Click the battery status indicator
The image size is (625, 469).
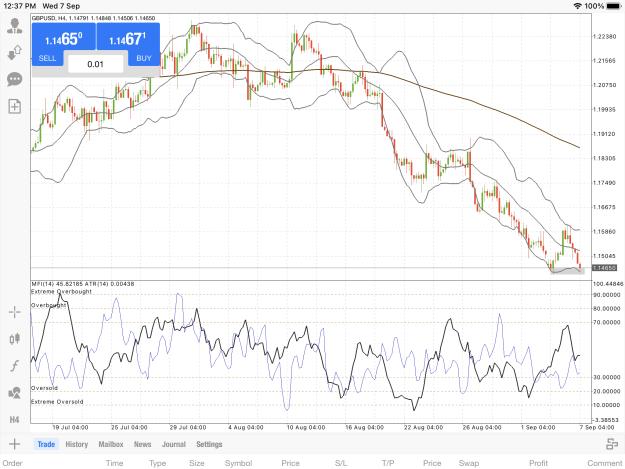coord(614,6)
